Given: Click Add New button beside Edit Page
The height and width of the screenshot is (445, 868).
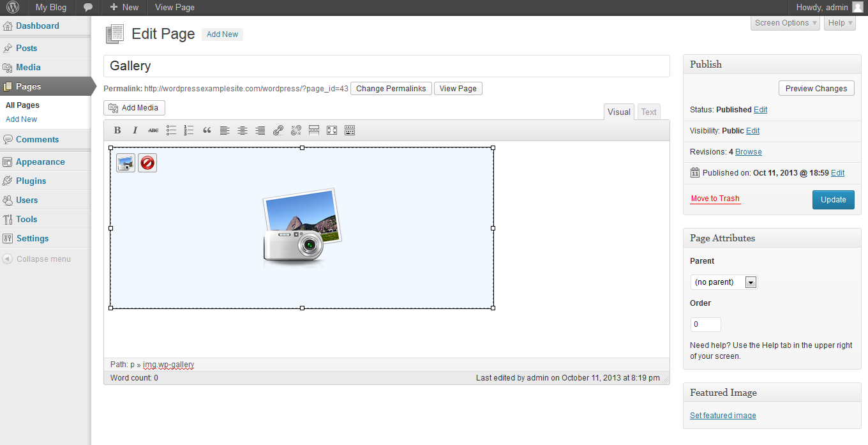Looking at the screenshot, I should 222,34.
